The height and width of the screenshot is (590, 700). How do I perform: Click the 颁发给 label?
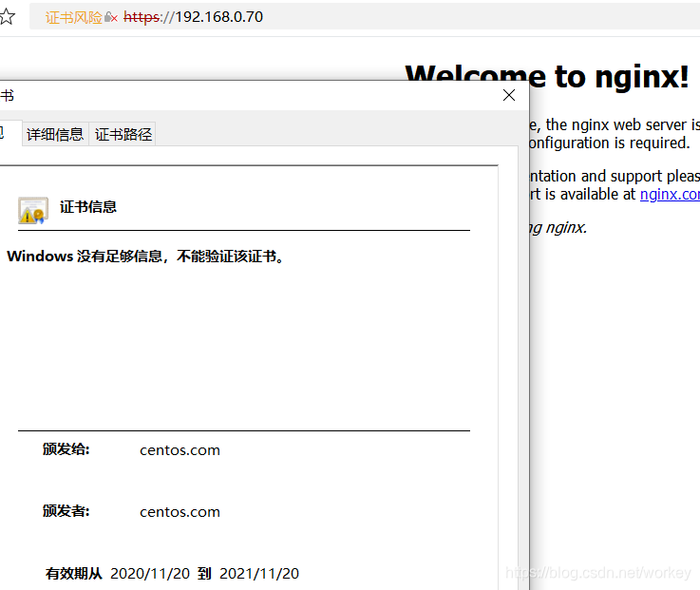(66, 449)
